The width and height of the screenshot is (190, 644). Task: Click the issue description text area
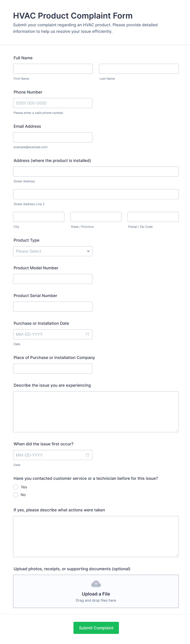click(96, 412)
